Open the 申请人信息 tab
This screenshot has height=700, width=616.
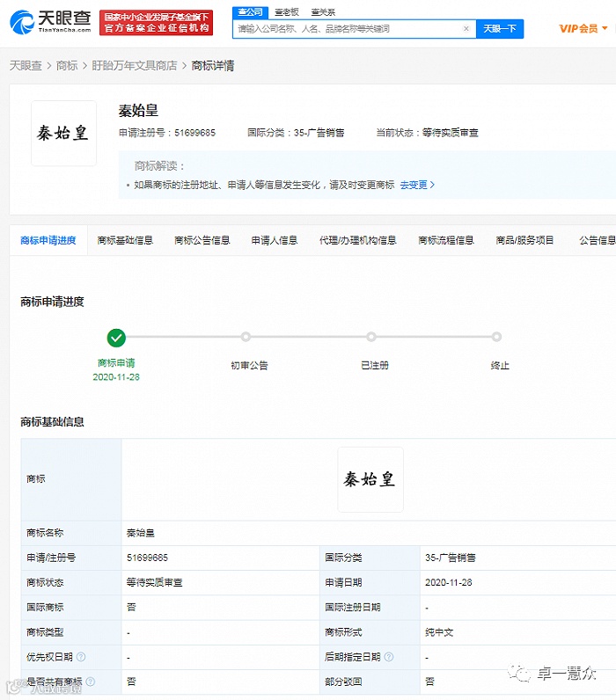[x=275, y=240]
